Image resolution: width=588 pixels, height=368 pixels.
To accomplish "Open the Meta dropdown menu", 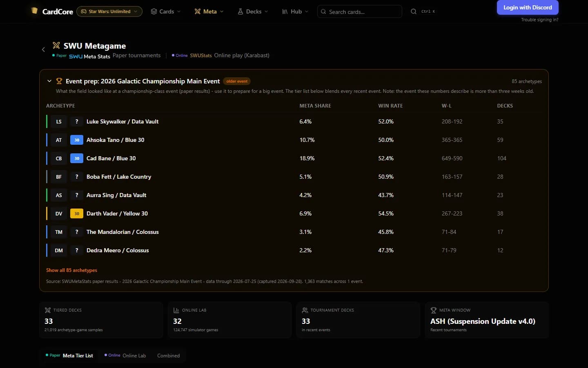I will tap(209, 11).
